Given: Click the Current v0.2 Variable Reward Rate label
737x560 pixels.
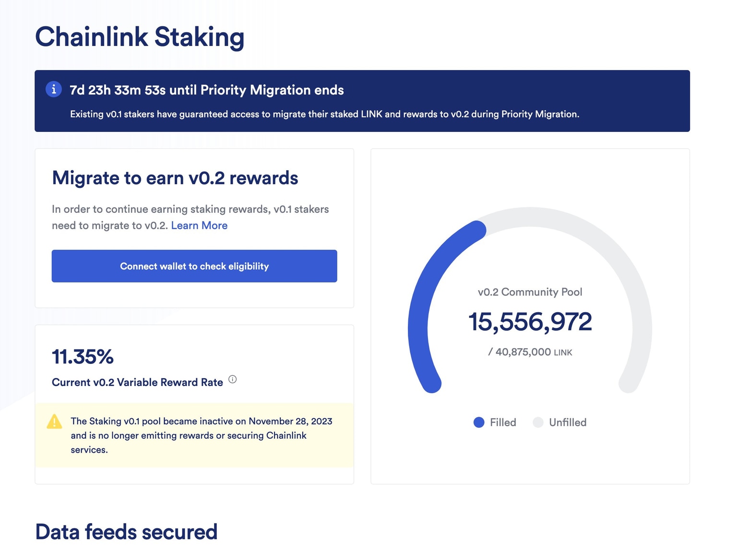Looking at the screenshot, I should pos(137,382).
